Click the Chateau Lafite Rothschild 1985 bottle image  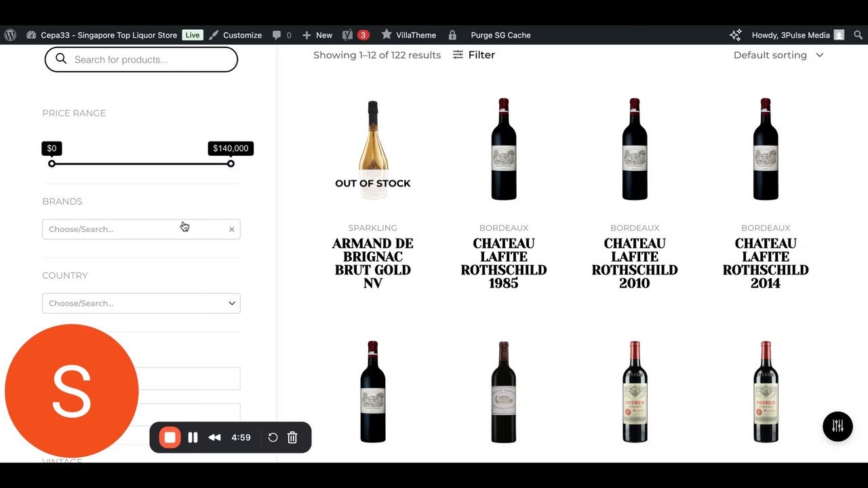point(503,149)
